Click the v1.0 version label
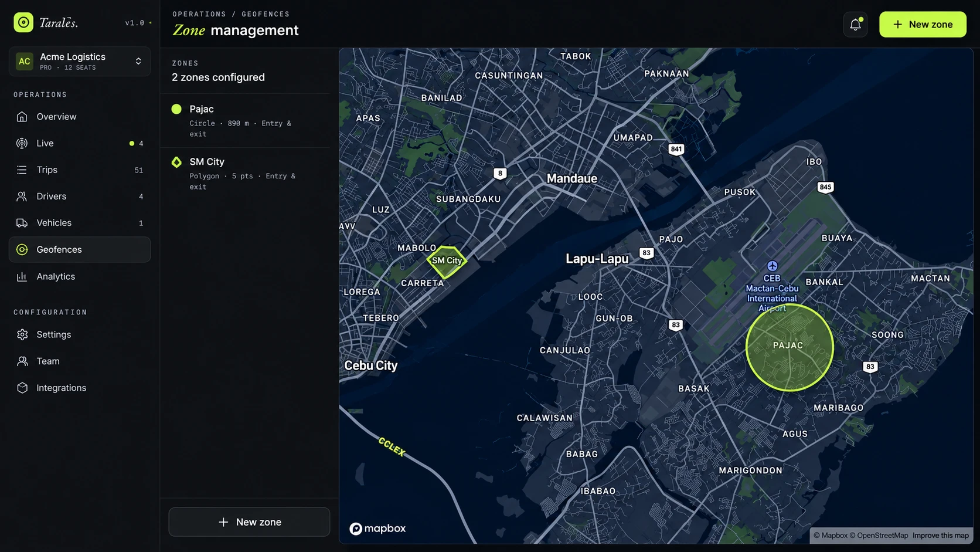Screen dimensions: 980x552 [x=135, y=23]
